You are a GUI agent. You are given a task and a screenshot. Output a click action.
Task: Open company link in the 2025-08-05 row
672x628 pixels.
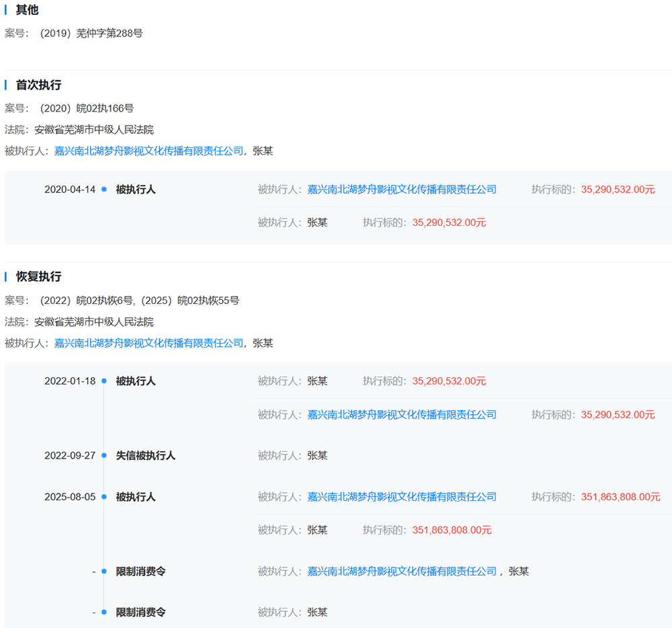pyautogui.click(x=402, y=497)
